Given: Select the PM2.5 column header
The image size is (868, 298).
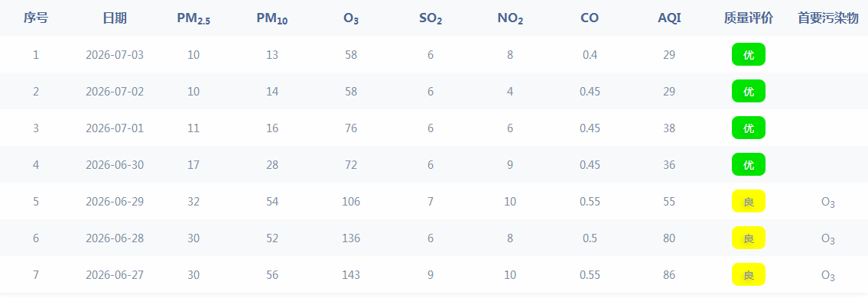Looking at the screenshot, I should 193,19.
